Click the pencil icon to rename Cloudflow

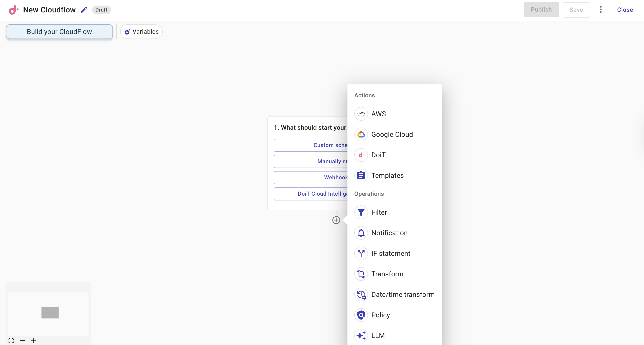[84, 10]
